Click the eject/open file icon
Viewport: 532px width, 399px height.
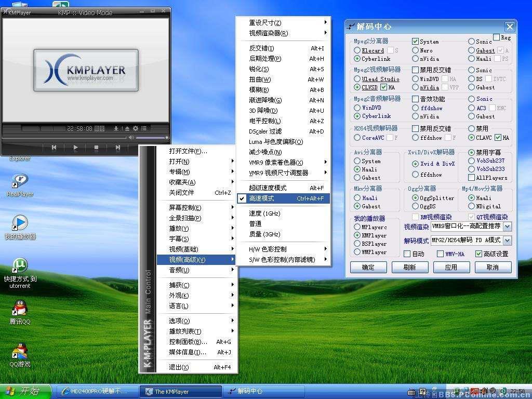[x=126, y=128]
